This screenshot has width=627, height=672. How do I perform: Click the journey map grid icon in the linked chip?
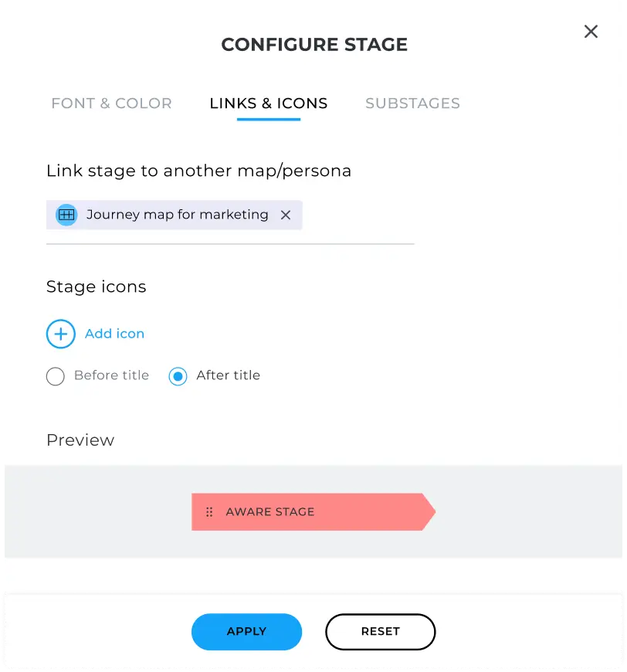(x=66, y=215)
